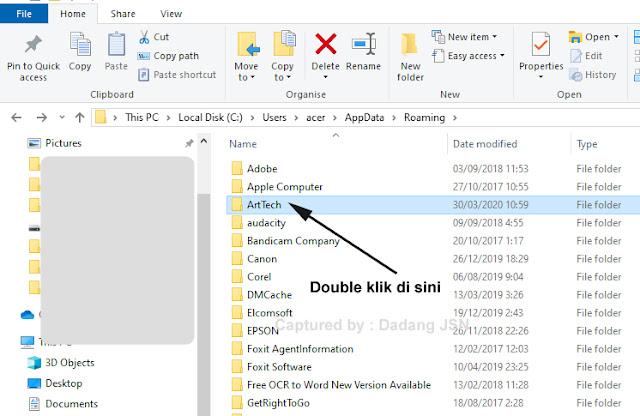
Task: Select the Bandicam Company folder
Action: coord(293,241)
